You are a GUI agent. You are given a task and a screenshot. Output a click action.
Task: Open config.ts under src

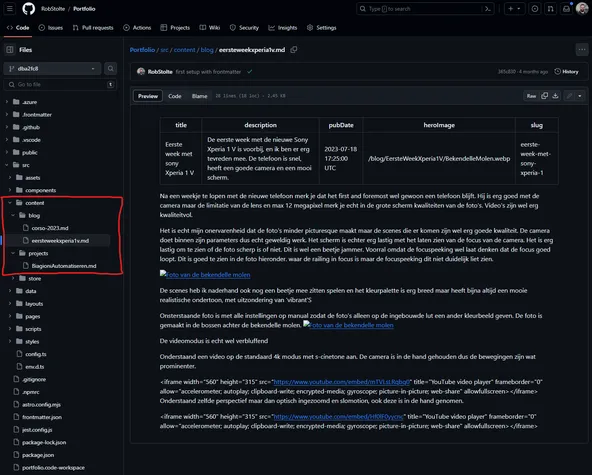(x=35, y=354)
